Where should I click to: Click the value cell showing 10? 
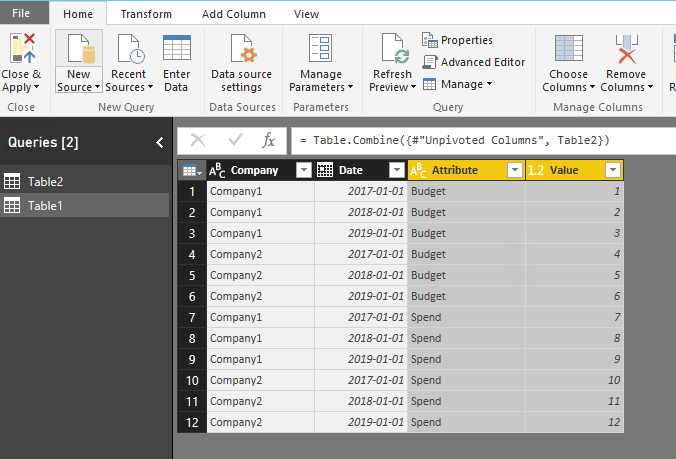(x=574, y=380)
